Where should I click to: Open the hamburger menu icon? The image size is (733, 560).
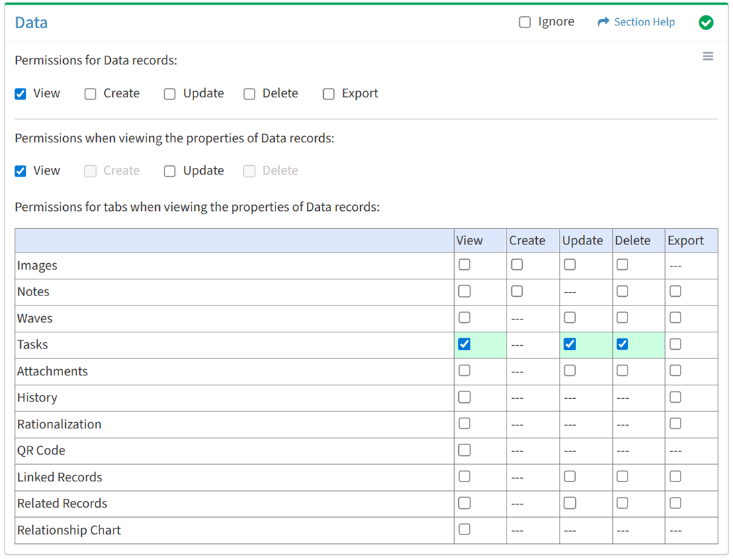pyautogui.click(x=707, y=56)
